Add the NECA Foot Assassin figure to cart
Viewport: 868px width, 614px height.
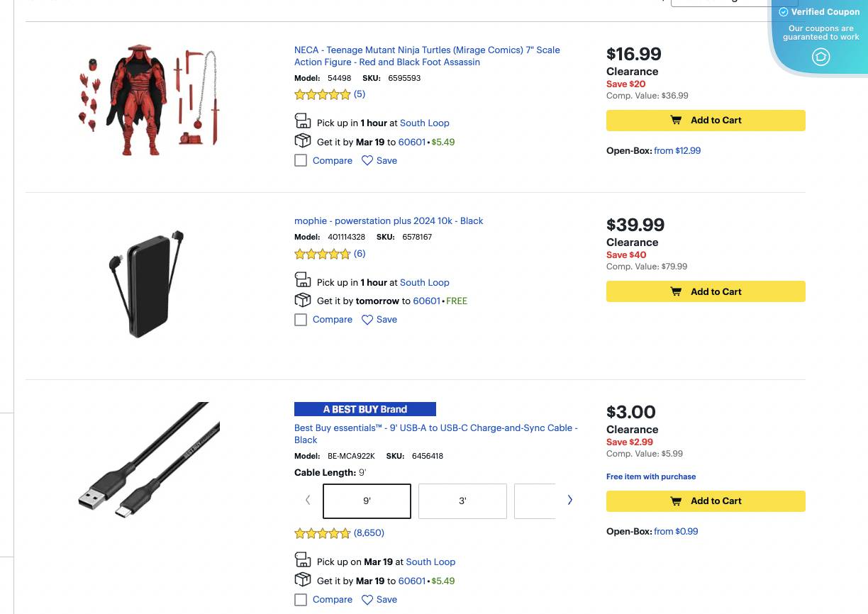(706, 120)
